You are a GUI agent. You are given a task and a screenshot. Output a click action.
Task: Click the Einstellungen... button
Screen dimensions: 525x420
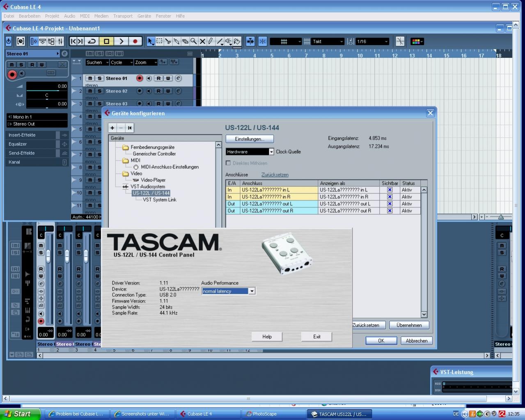pos(250,139)
